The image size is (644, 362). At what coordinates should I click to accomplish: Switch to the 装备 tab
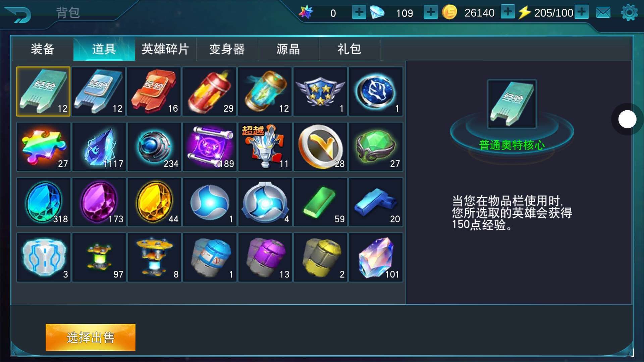pos(43,49)
